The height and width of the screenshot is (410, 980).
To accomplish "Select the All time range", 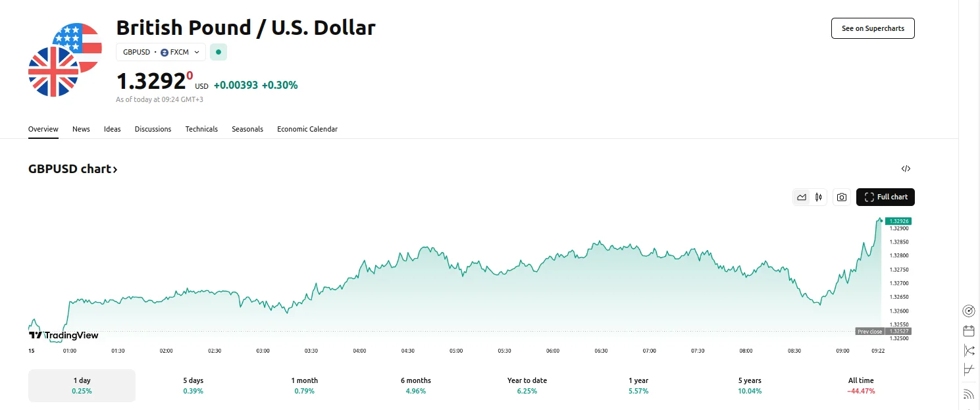I will (x=861, y=385).
